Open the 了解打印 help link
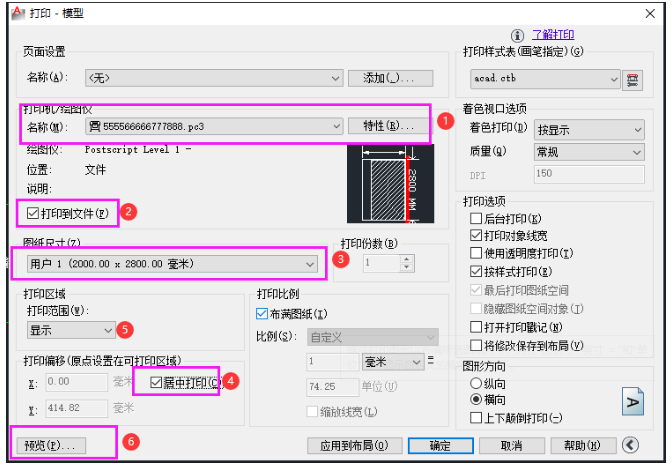Screen dimensions: 672x470 [x=551, y=34]
